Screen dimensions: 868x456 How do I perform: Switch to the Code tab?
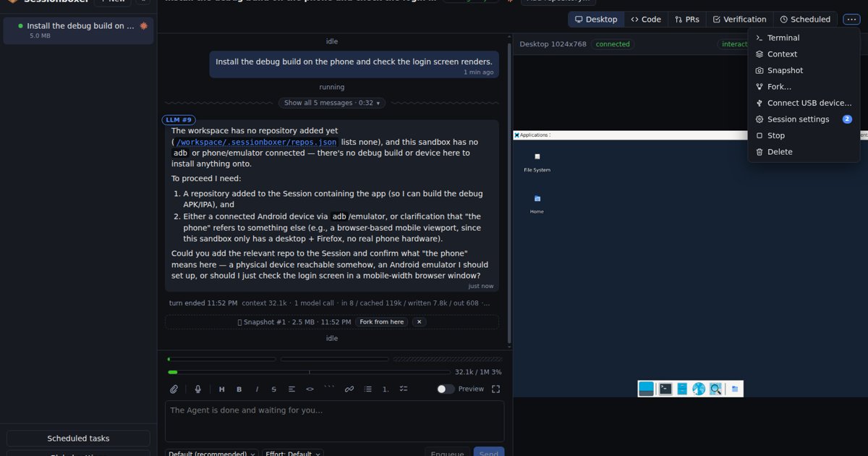pos(646,20)
